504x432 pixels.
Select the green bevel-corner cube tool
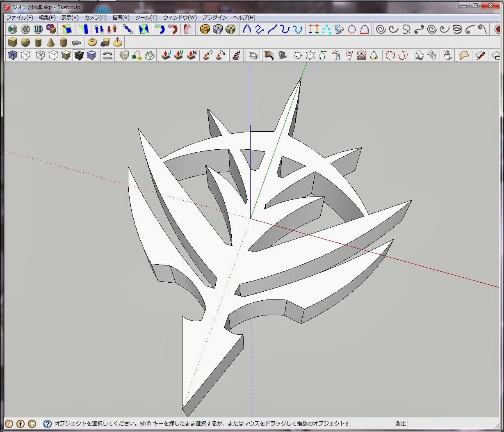click(231, 29)
